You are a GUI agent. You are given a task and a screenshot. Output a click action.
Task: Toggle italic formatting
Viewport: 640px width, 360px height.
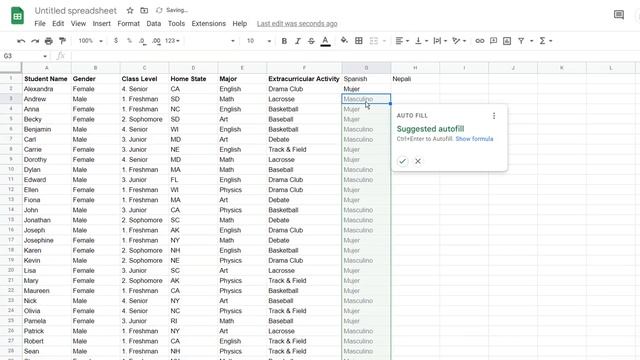point(298,41)
